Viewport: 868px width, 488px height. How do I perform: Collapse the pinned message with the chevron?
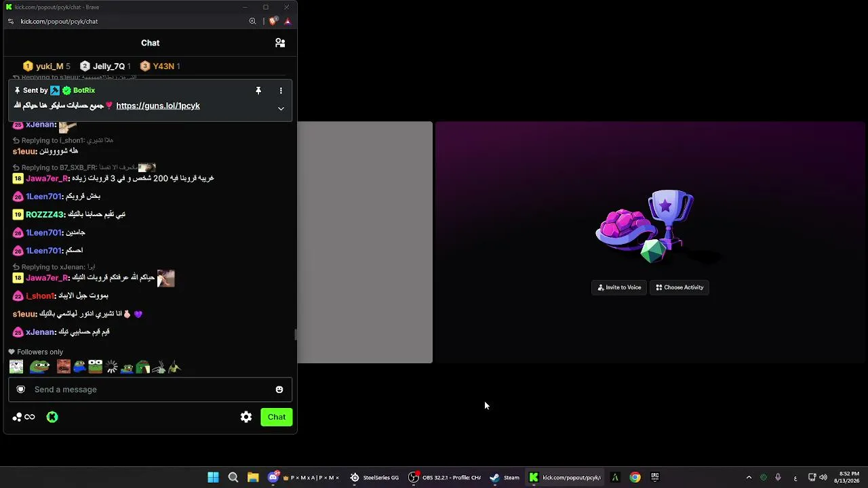click(281, 108)
